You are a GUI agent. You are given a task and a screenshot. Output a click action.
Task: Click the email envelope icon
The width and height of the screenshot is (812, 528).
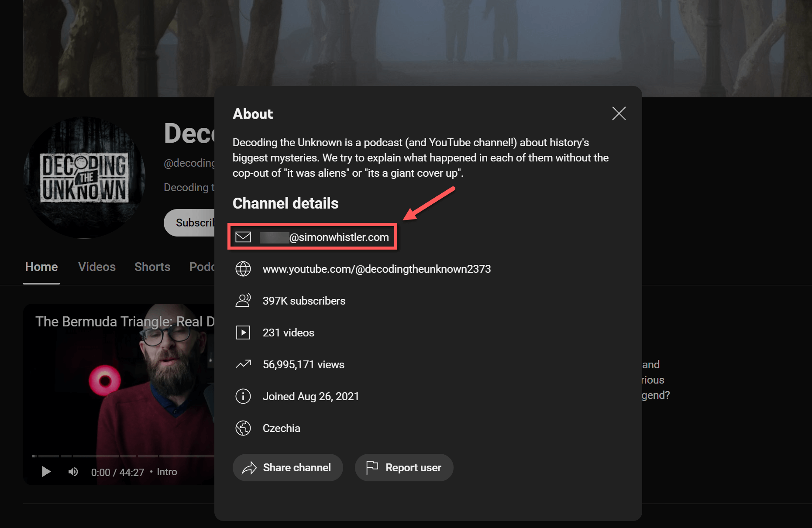tap(243, 237)
